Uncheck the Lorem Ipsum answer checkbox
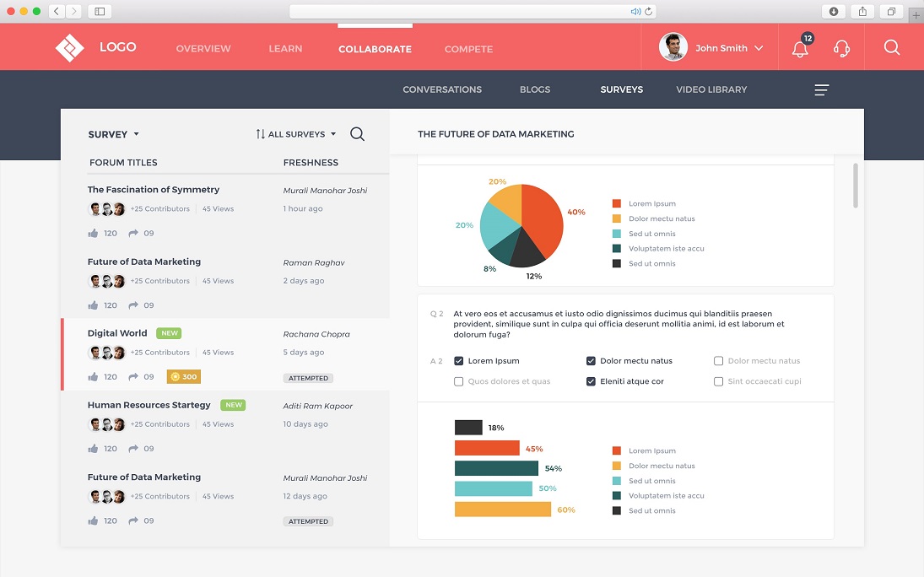 458,361
